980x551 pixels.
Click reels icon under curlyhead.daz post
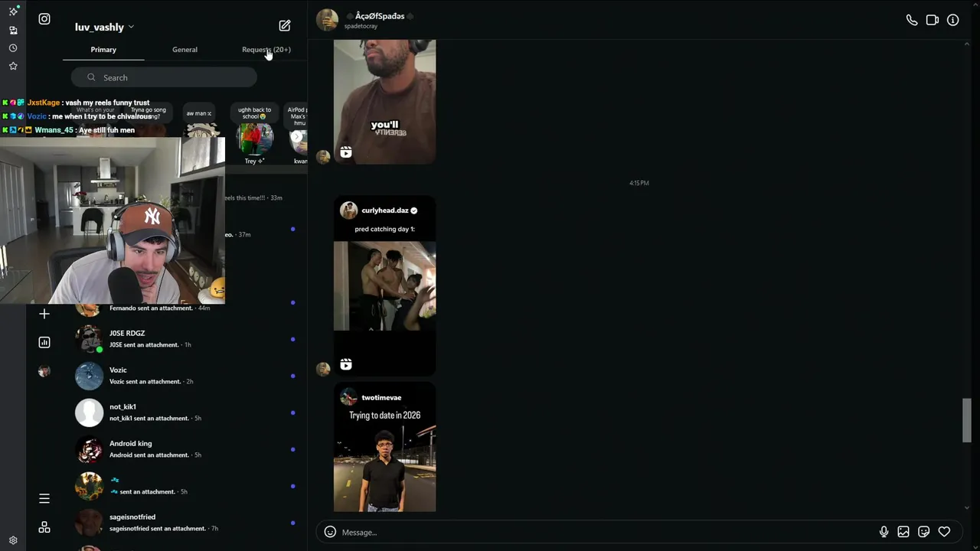coord(346,364)
